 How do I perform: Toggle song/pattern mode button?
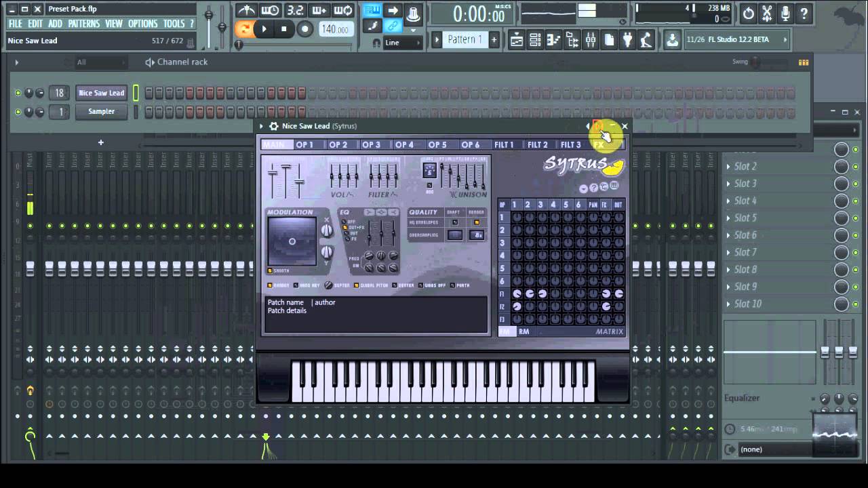244,28
